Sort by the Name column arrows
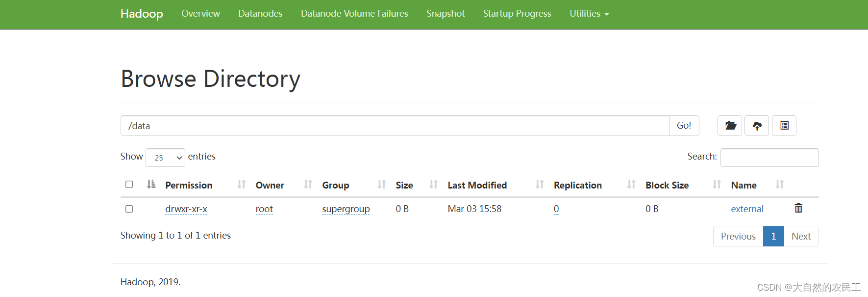Image resolution: width=868 pixels, height=297 pixels. pyautogui.click(x=780, y=185)
